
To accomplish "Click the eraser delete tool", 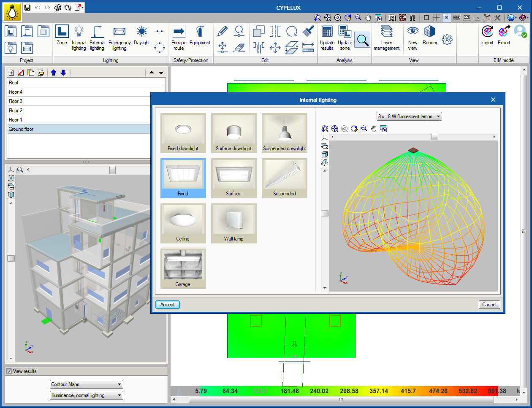I will pos(239,48).
